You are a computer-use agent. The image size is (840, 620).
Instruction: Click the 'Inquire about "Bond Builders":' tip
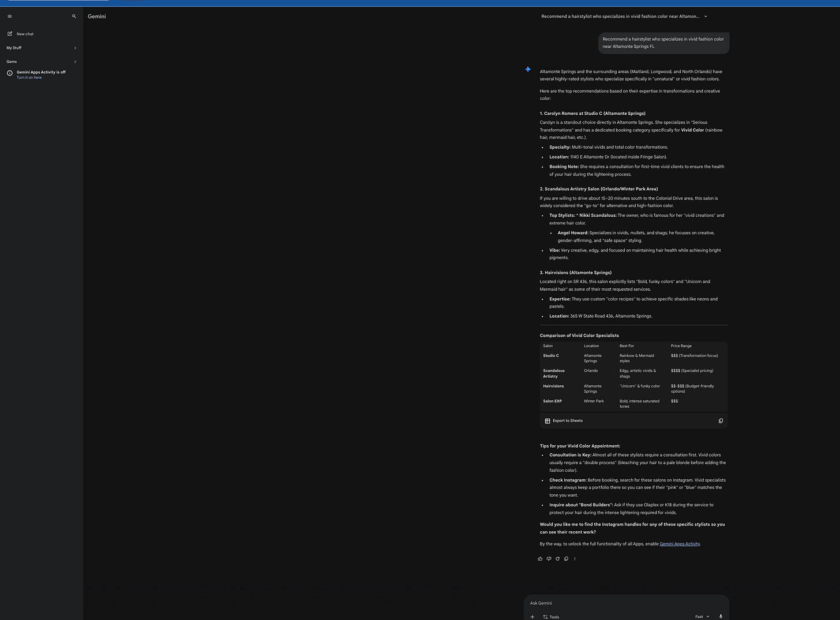tap(581, 505)
